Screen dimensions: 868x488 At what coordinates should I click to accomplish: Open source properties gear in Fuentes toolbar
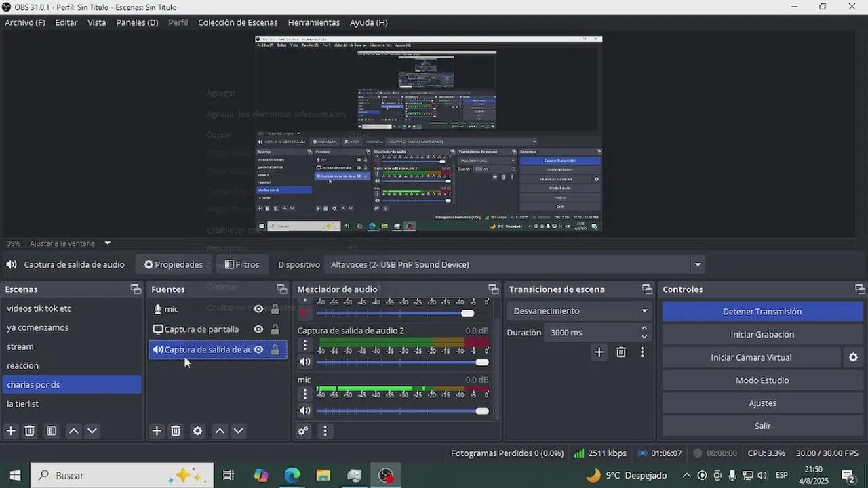(x=197, y=431)
